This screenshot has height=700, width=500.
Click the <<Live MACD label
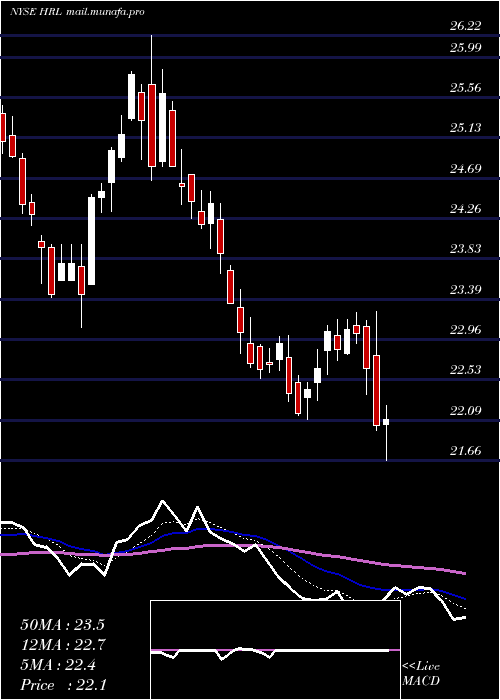[x=421, y=674]
